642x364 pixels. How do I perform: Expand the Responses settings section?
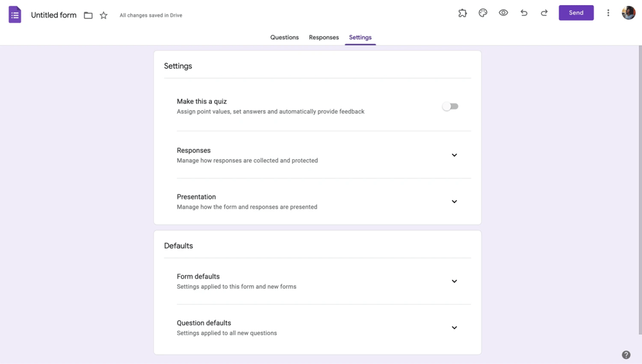click(454, 155)
